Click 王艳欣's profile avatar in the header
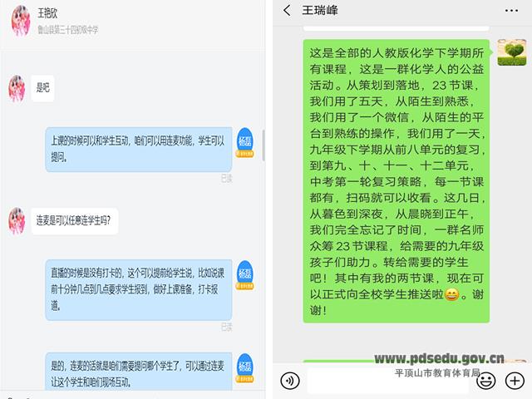Image resolution: width=532 pixels, height=399 pixels. point(21,21)
